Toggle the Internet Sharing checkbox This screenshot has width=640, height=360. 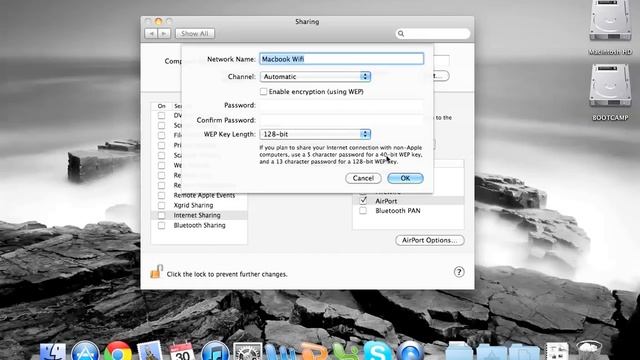[x=162, y=215]
